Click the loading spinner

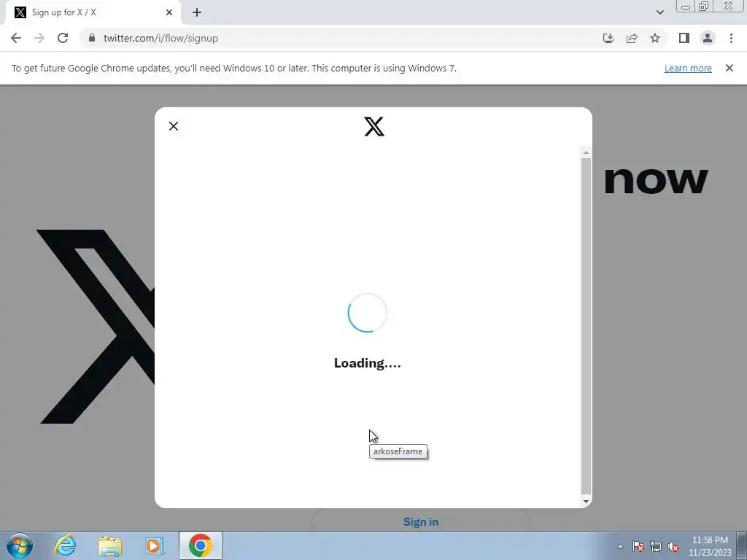(x=367, y=313)
